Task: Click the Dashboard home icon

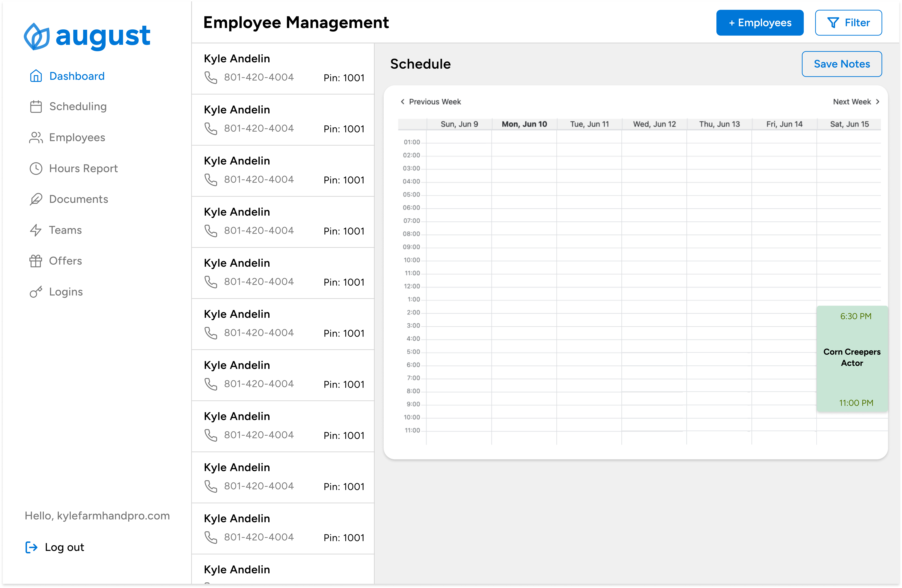Action: [x=36, y=76]
